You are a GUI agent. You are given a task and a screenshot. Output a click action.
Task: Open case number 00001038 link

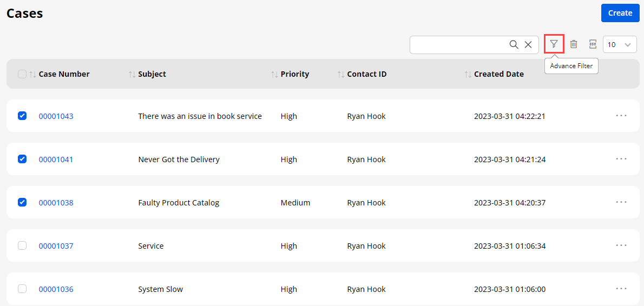coord(56,203)
